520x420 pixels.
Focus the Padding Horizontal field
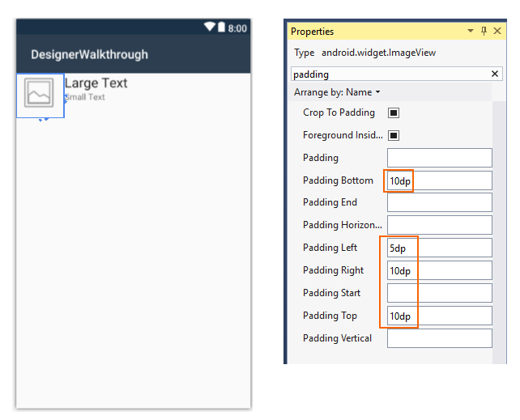(439, 225)
